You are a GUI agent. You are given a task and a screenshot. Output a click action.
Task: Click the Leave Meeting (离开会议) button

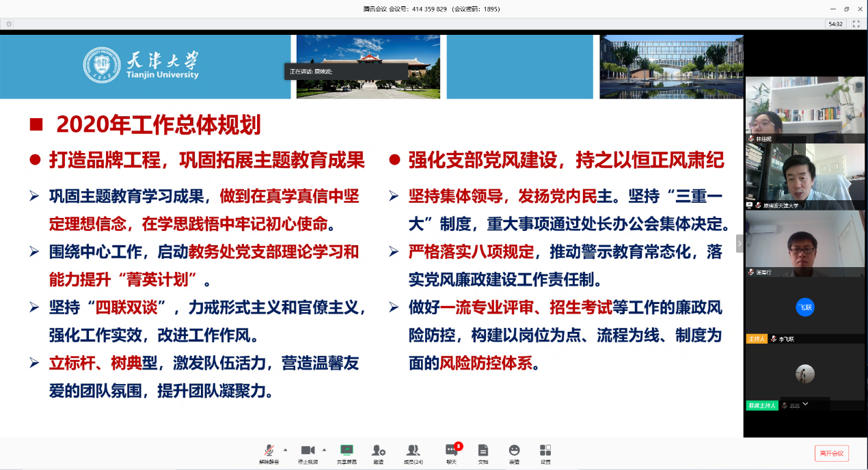pos(831,453)
